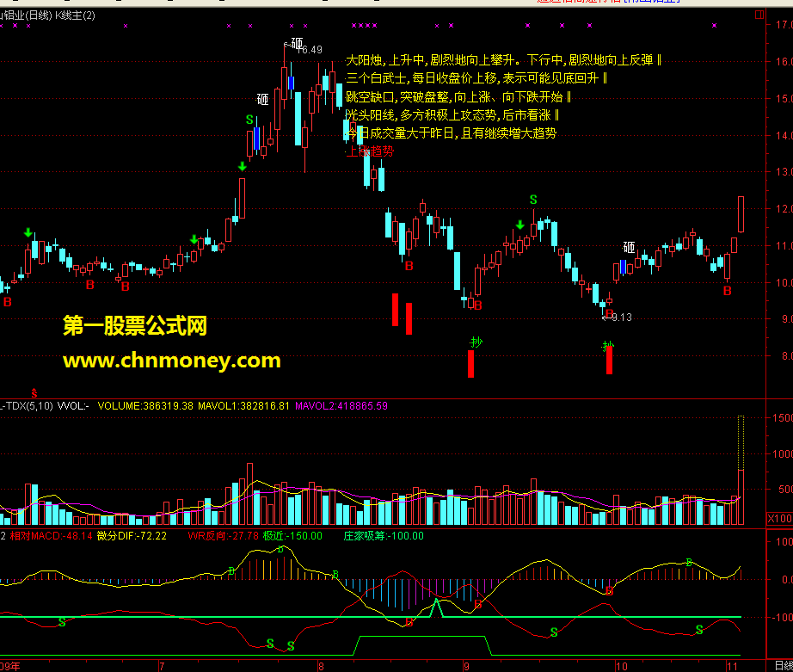Click the 庄家吸筹:-100.00 label
Image resolution: width=793 pixels, height=672 pixels.
pyautogui.click(x=384, y=536)
